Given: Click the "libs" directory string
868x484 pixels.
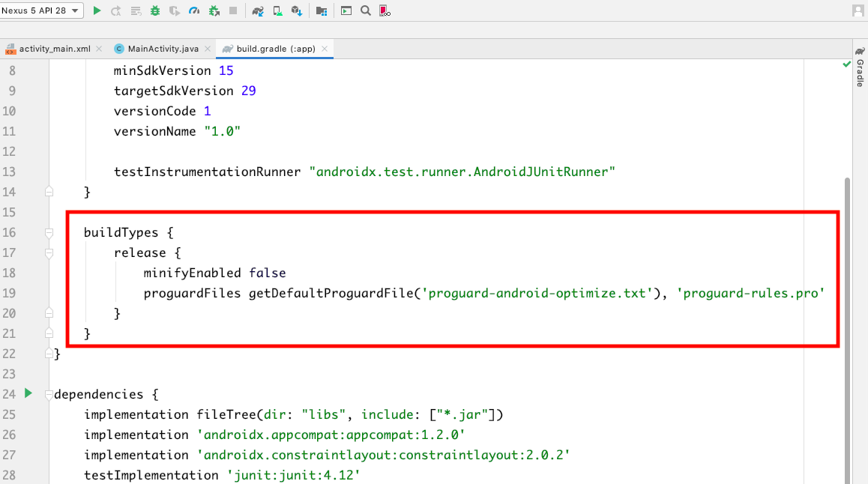Looking at the screenshot, I should click(x=324, y=415).
